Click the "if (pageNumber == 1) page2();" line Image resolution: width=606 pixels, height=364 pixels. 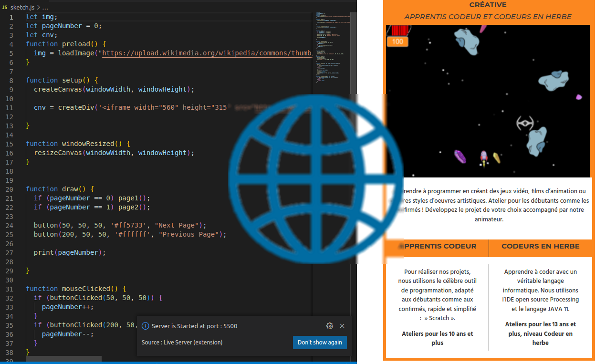pyautogui.click(x=92, y=207)
